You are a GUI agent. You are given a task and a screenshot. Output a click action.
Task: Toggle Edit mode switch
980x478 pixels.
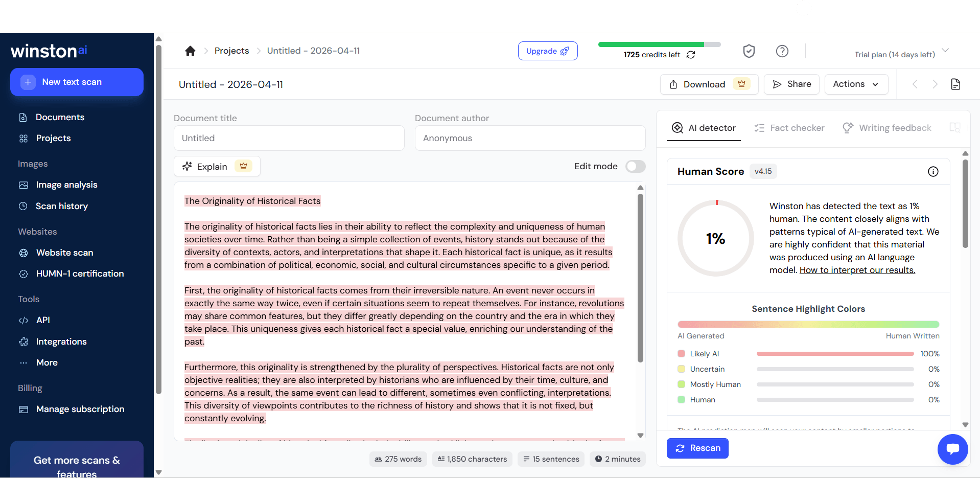pyautogui.click(x=636, y=166)
